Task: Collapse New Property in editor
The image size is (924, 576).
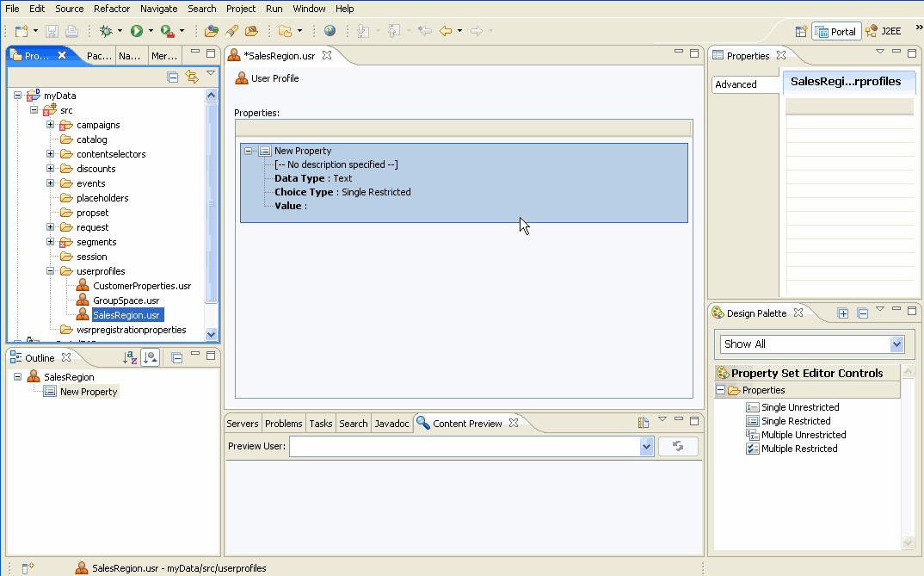Action: coord(249,151)
